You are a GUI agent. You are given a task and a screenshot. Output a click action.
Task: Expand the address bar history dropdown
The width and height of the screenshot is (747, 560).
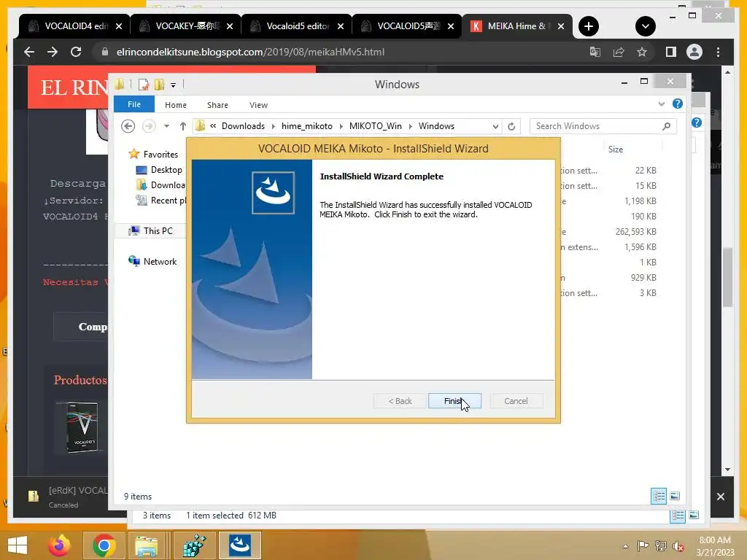pyautogui.click(x=495, y=127)
